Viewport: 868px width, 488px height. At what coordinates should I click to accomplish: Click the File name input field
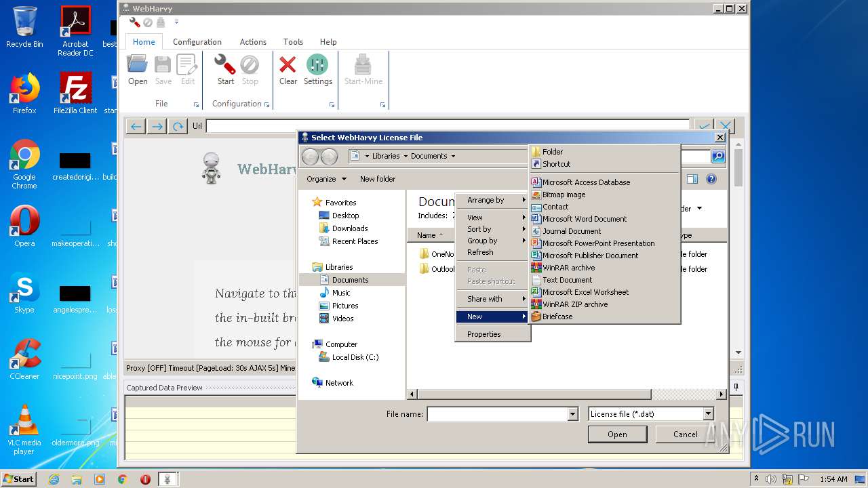point(498,414)
